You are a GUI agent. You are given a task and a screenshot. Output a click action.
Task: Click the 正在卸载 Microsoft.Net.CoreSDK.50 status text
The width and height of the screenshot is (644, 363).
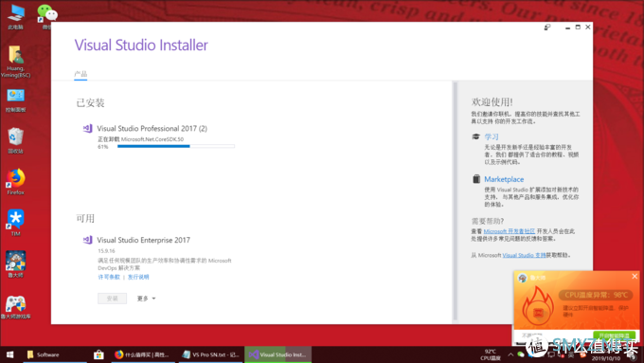point(140,139)
